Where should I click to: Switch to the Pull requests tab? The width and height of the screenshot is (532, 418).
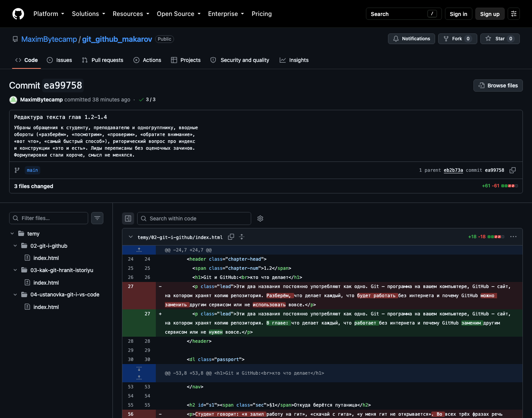(x=103, y=60)
